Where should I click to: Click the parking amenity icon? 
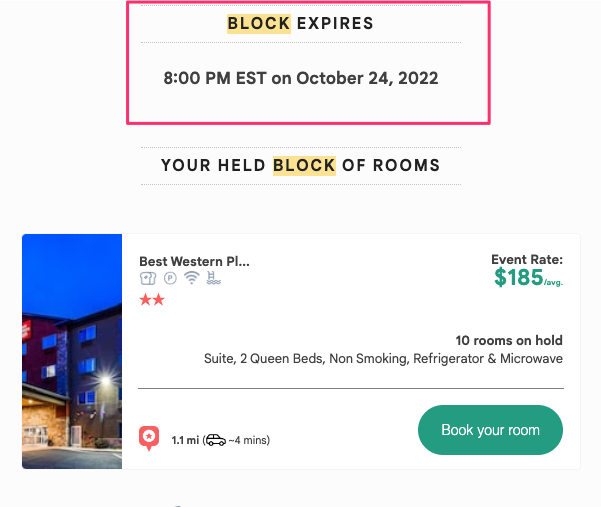coord(170,278)
